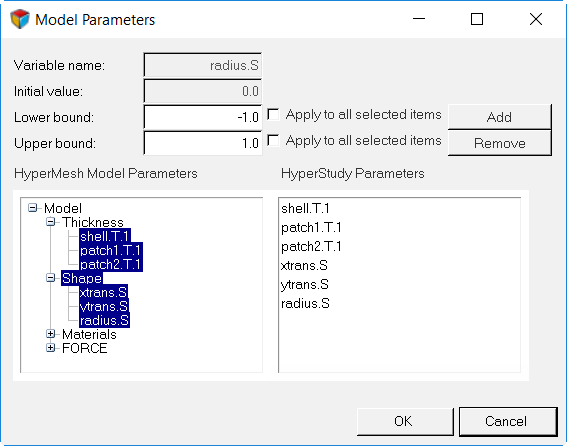The image size is (567, 446).
Task: Select patch2.T.1 in HyperStudy Parameters list
Action: click(311, 247)
